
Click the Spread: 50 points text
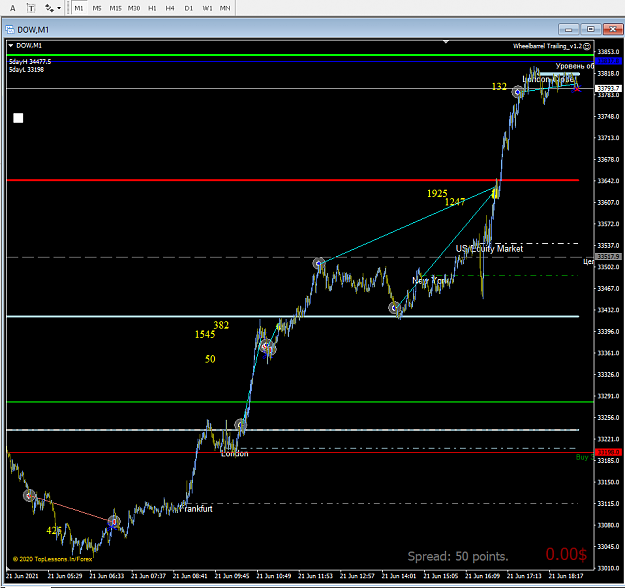[458, 556]
